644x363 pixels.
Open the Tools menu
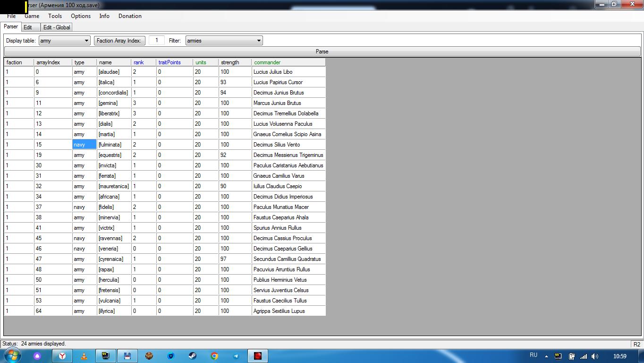(x=55, y=16)
